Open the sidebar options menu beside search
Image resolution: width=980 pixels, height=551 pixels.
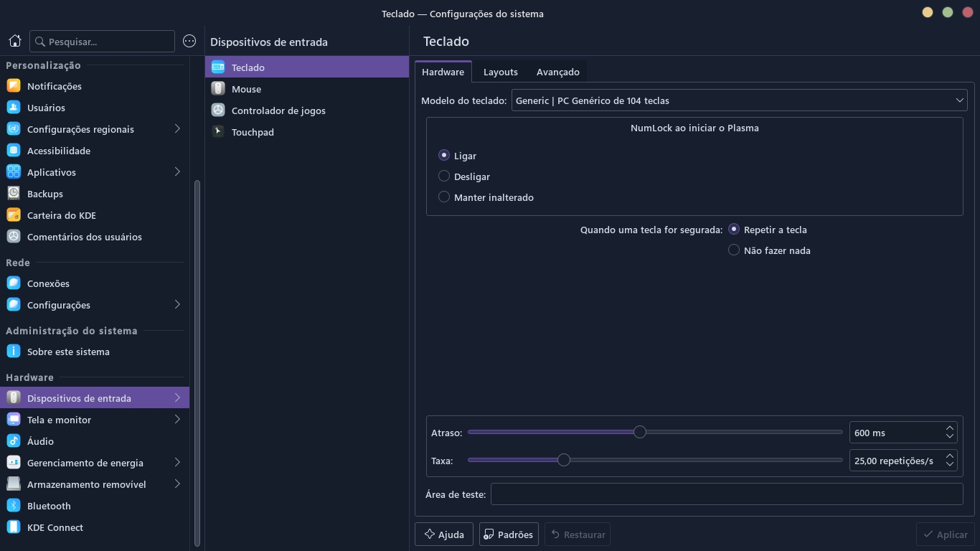[x=189, y=42]
